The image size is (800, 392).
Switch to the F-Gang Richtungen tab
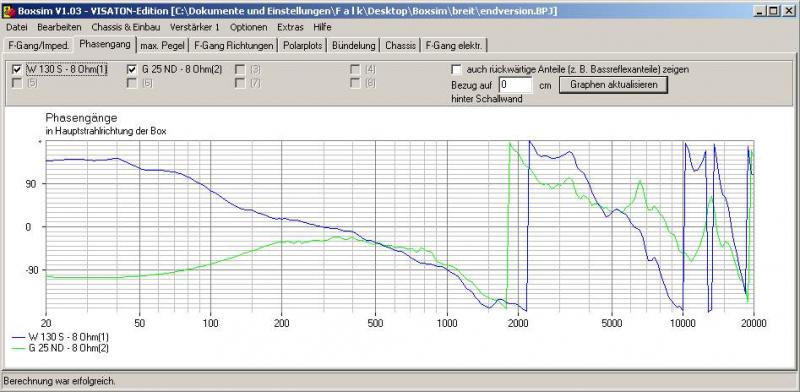tap(234, 45)
